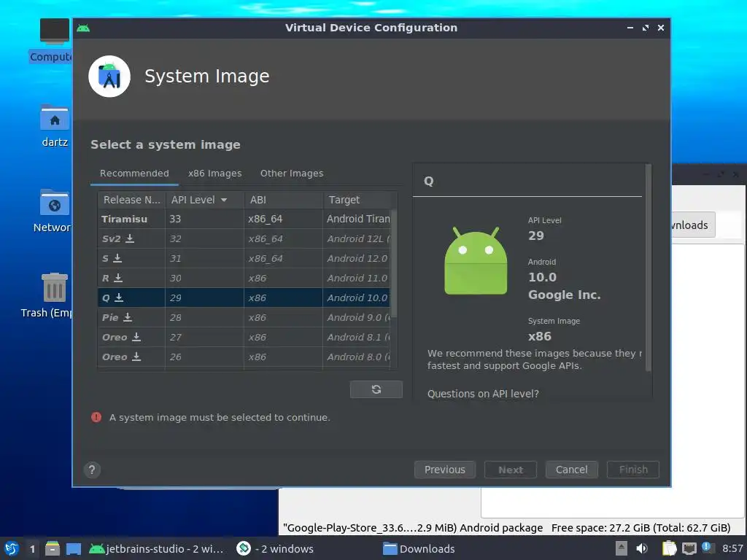This screenshot has height=560, width=747.
Task: Switch to the Recommended tab
Action: [x=134, y=174]
